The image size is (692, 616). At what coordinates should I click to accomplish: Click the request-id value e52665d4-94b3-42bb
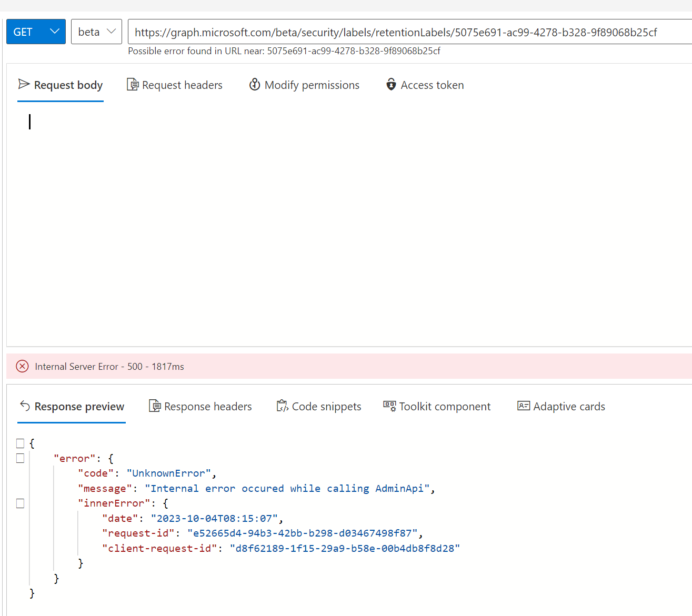[303, 533]
